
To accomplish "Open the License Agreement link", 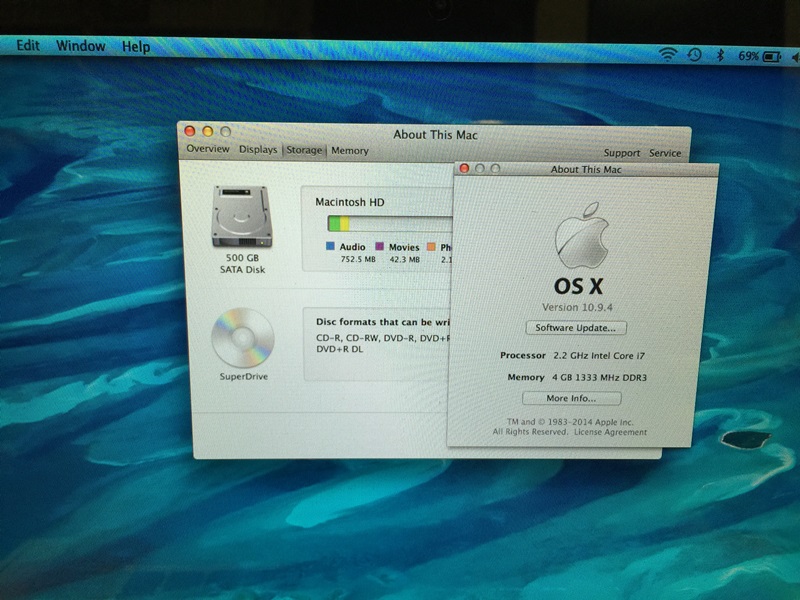I will (x=610, y=432).
